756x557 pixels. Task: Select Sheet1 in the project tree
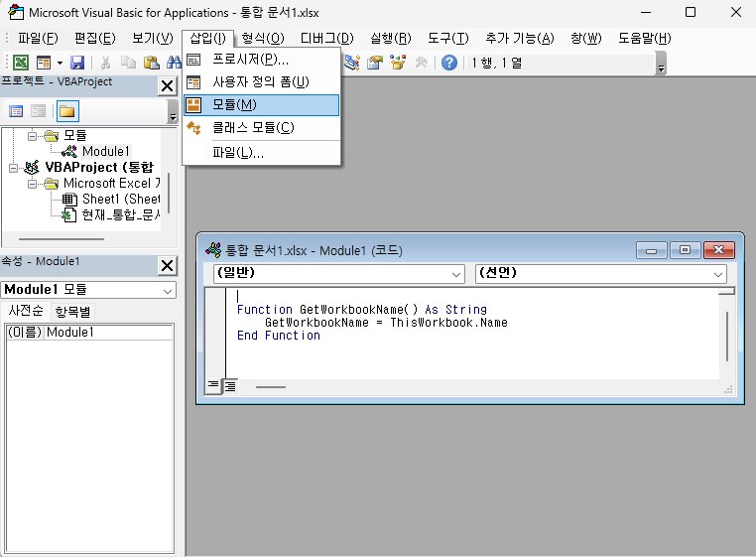tap(121, 199)
